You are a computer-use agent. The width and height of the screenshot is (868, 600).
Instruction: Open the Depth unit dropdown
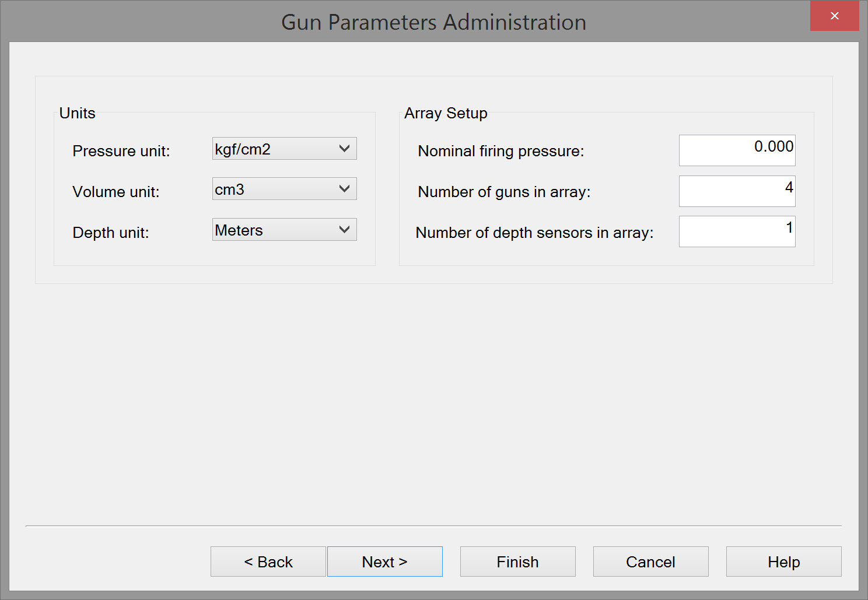click(285, 230)
